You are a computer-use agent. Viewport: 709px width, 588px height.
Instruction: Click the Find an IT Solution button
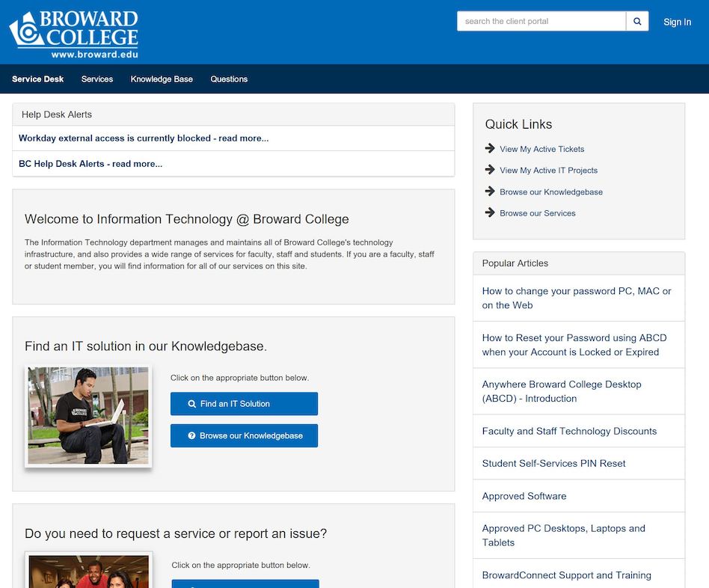click(244, 403)
